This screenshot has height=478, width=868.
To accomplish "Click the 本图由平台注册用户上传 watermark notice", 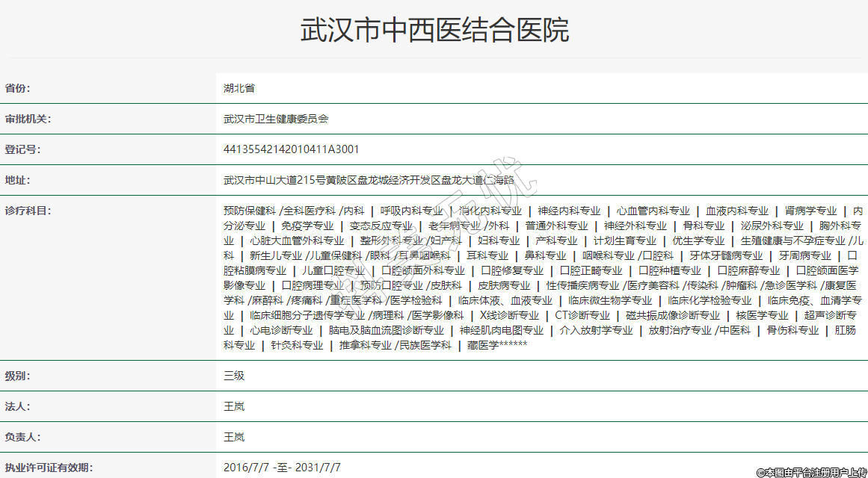I will (811, 472).
